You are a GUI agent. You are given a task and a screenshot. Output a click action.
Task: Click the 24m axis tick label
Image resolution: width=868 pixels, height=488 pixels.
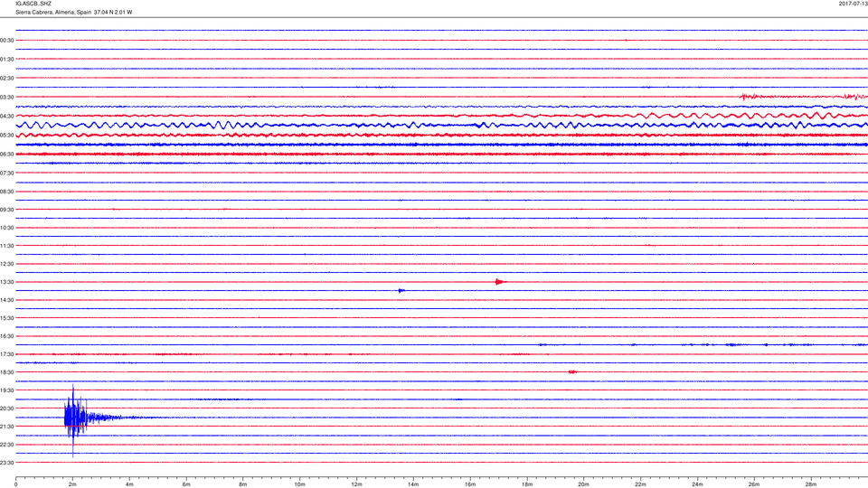point(697,484)
